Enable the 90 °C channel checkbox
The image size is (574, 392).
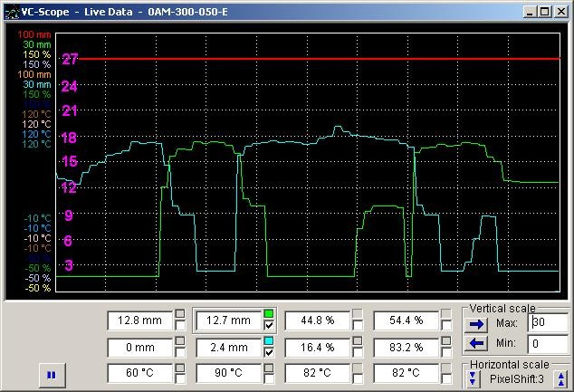(x=269, y=378)
